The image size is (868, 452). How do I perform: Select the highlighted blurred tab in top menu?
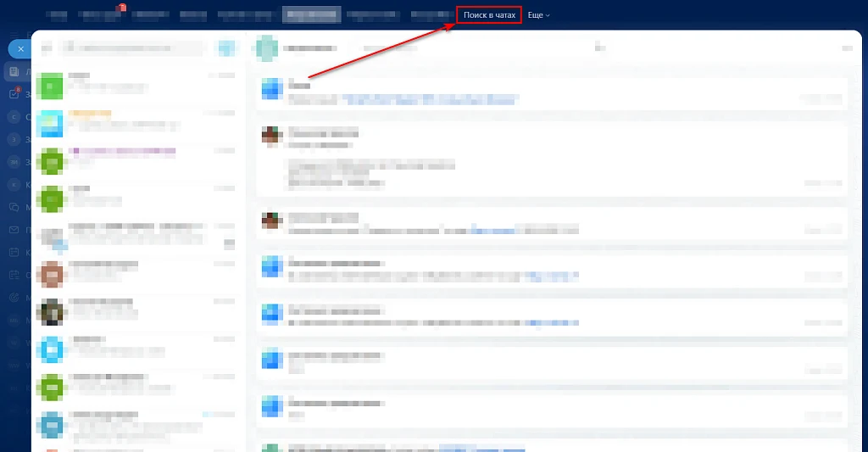pyautogui.click(x=311, y=15)
